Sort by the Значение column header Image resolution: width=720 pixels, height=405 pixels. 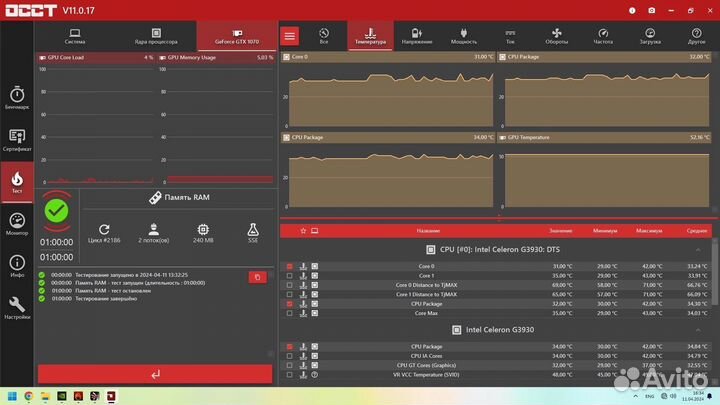(x=560, y=231)
